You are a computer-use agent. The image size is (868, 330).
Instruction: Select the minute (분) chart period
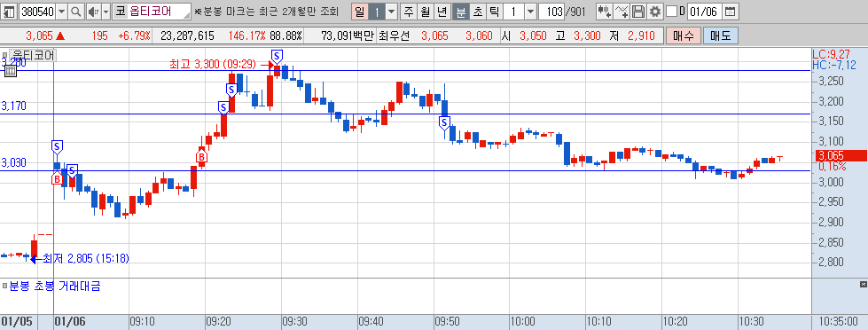pyautogui.click(x=460, y=11)
